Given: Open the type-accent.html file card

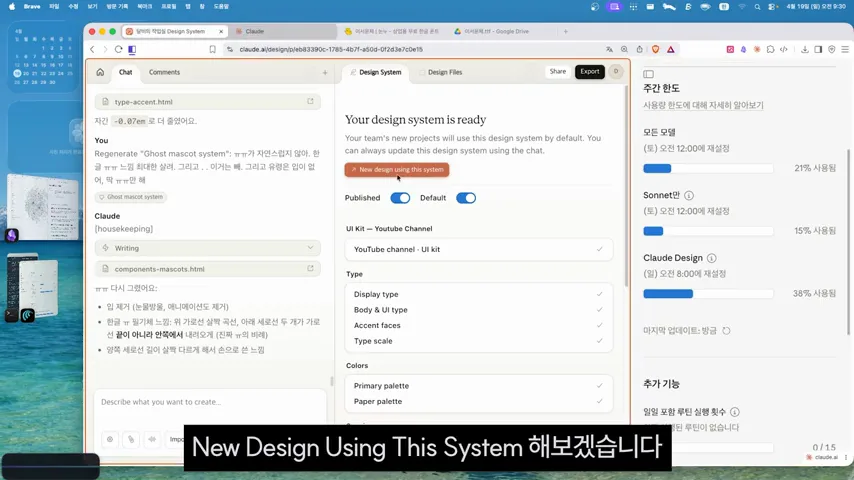Looking at the screenshot, I should pos(208,101).
